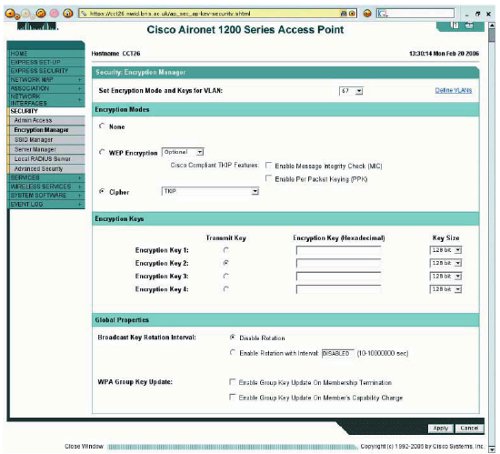Reload the page with the refresh icon

pyautogui.click(x=41, y=13)
